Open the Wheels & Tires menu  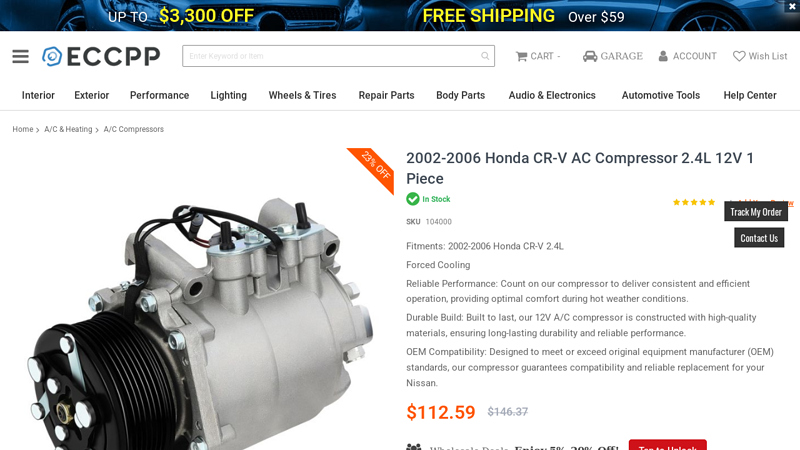tap(302, 95)
